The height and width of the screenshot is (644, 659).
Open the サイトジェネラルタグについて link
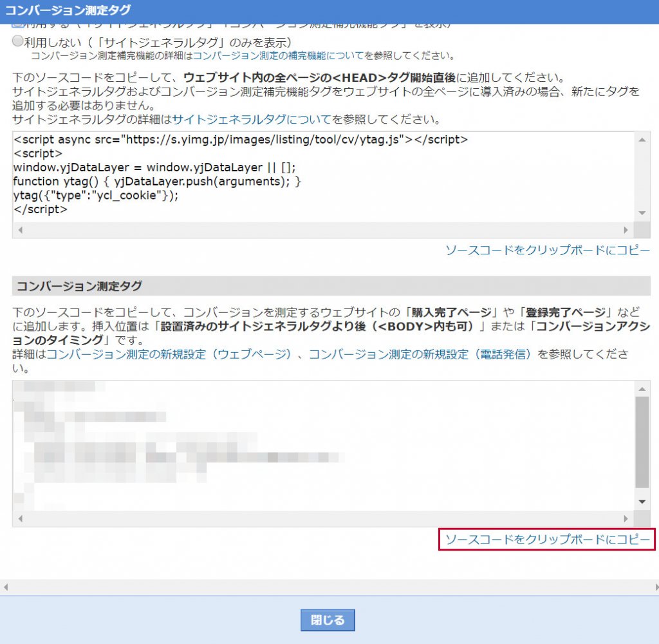(x=252, y=119)
